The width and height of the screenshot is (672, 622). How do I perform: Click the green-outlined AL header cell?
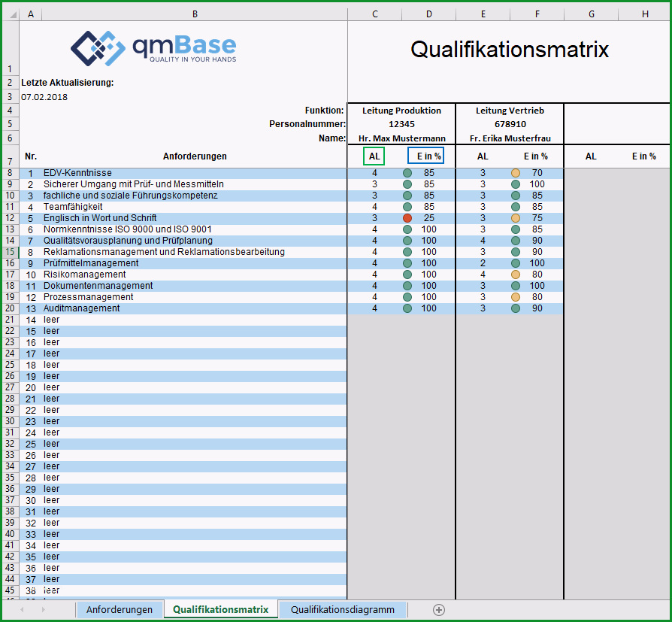(374, 156)
